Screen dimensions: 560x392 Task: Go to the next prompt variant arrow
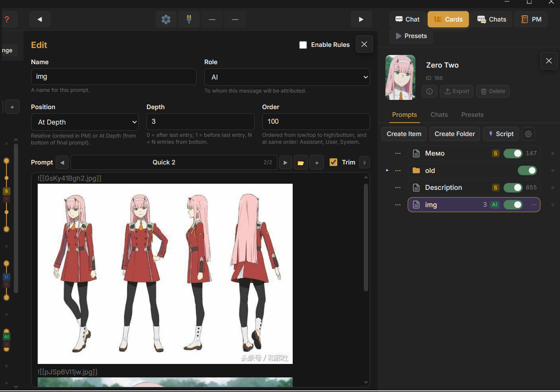point(285,163)
